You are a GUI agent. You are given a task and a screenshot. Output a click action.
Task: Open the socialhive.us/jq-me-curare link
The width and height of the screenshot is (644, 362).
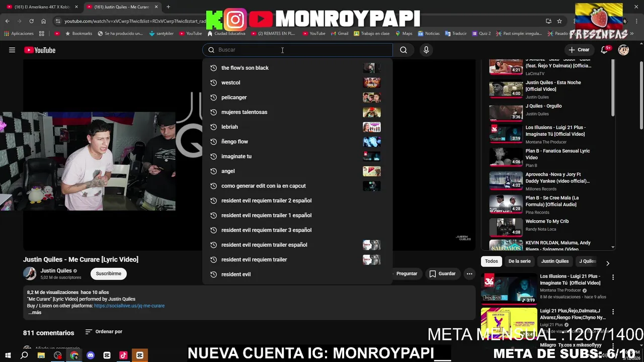[129, 306]
